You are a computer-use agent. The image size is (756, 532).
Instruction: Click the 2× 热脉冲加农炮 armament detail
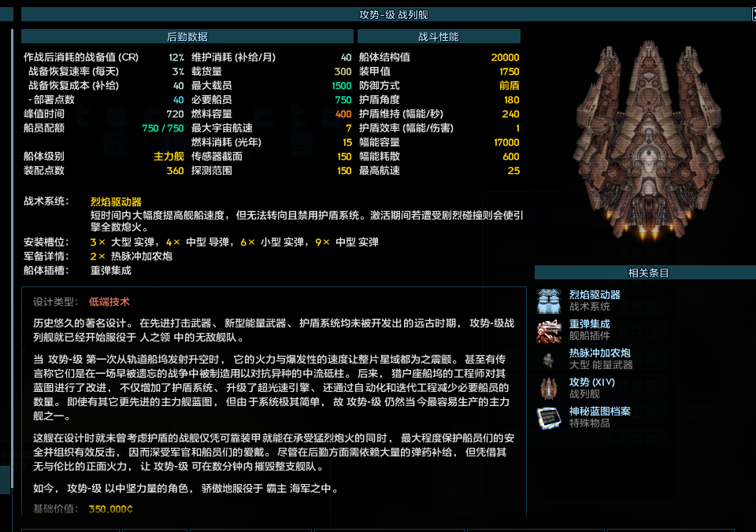(x=131, y=257)
